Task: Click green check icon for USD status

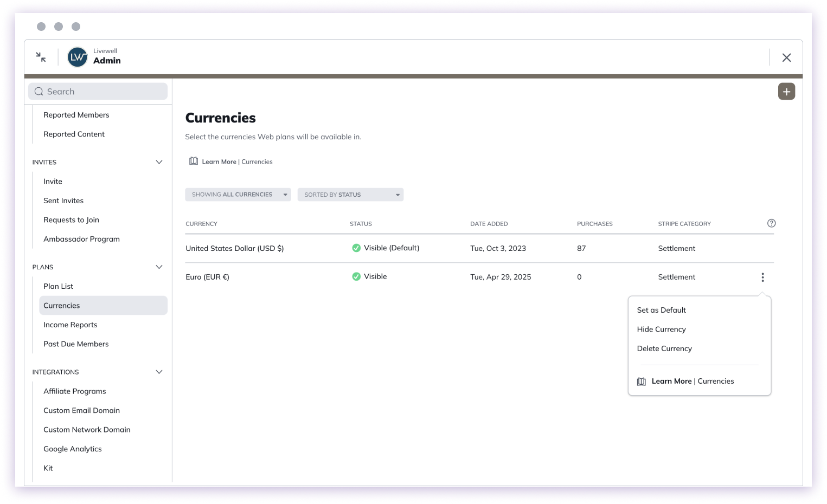Action: tap(356, 248)
